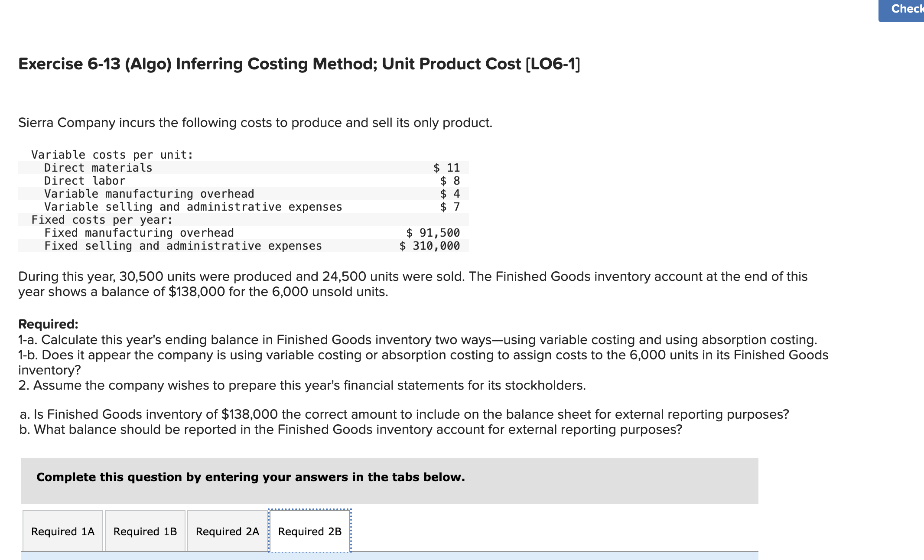Select the Required section heading
The height and width of the screenshot is (560, 924).
[x=48, y=325]
